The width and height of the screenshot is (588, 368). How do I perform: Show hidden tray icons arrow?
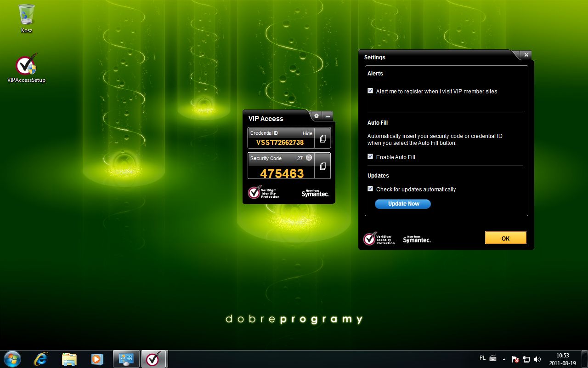click(504, 359)
